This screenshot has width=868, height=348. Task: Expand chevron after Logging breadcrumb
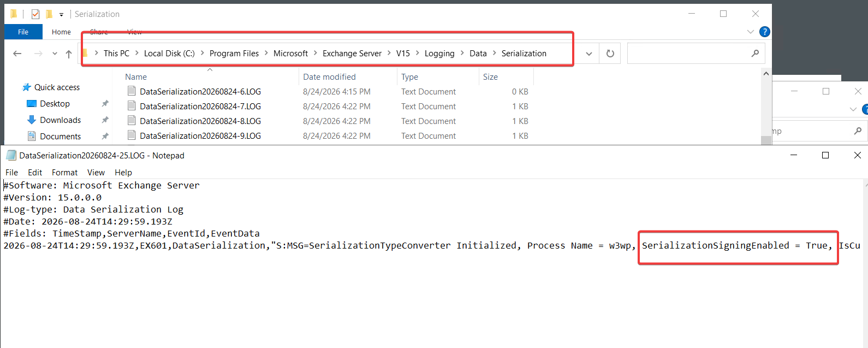coord(462,53)
